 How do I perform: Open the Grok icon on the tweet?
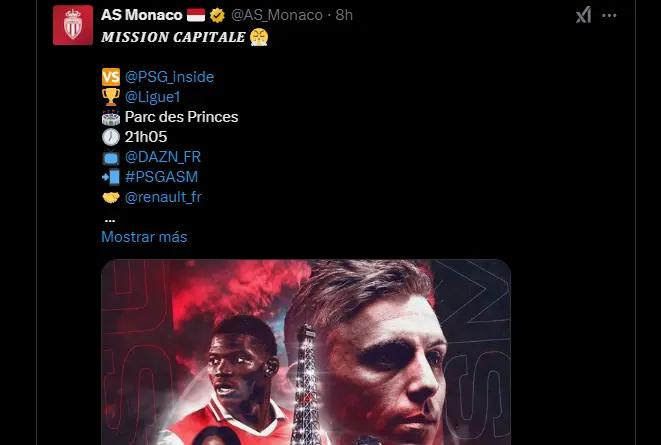pyautogui.click(x=583, y=15)
